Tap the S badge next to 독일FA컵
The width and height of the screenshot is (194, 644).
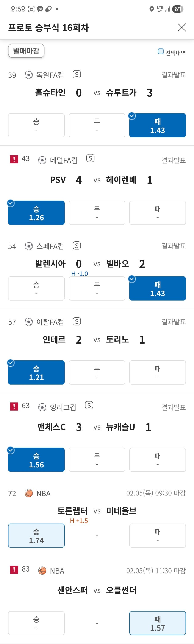77,74
